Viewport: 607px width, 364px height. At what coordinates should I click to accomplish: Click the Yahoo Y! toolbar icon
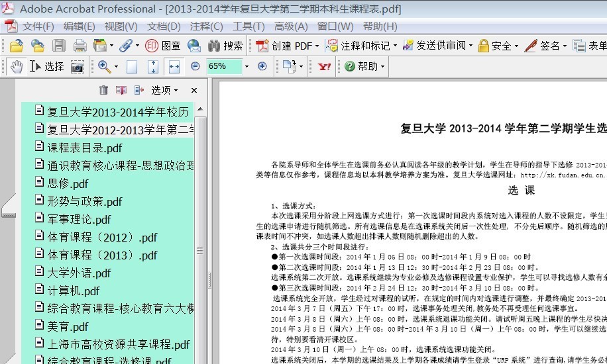point(324,66)
